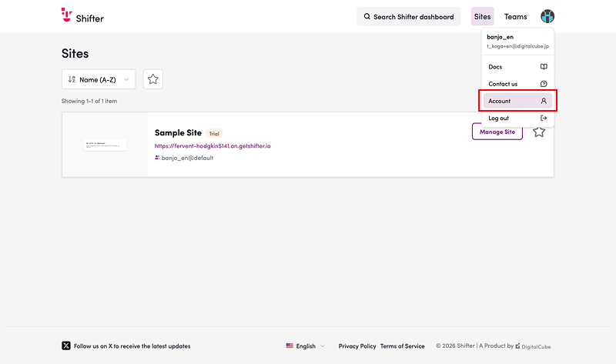The width and height of the screenshot is (616, 364).
Task: Click the Docs book icon
Action: click(544, 67)
